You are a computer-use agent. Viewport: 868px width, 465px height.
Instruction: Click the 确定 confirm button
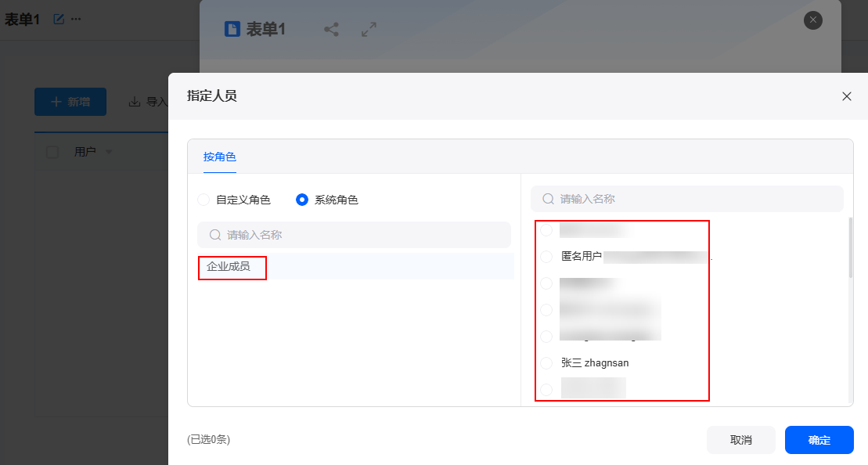click(x=819, y=440)
